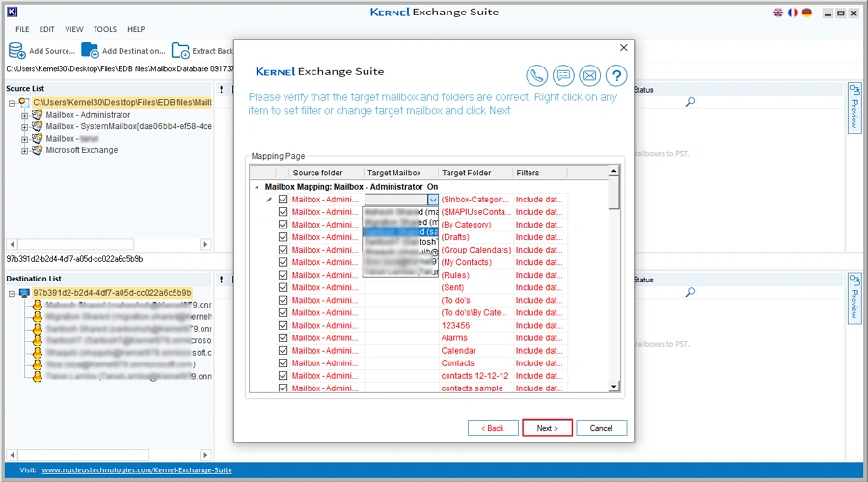The image size is (868, 482).
Task: Collapse the Mailbox Mapping group row
Action: [x=257, y=187]
